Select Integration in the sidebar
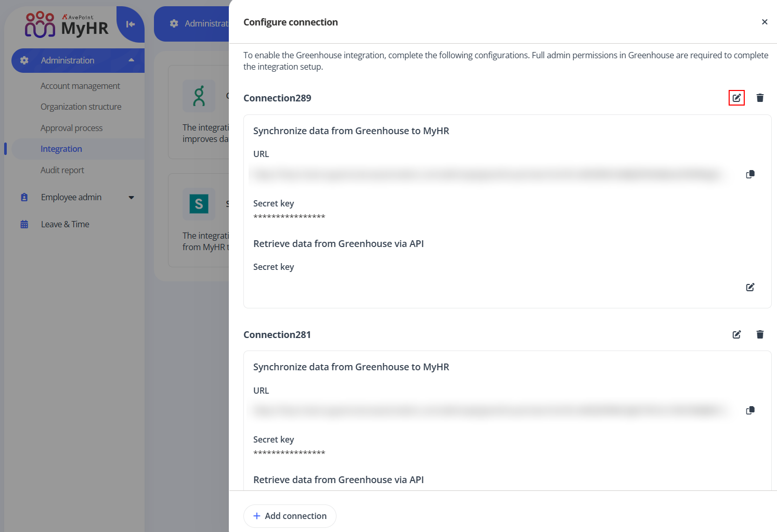The width and height of the screenshot is (777, 532). pos(78,149)
